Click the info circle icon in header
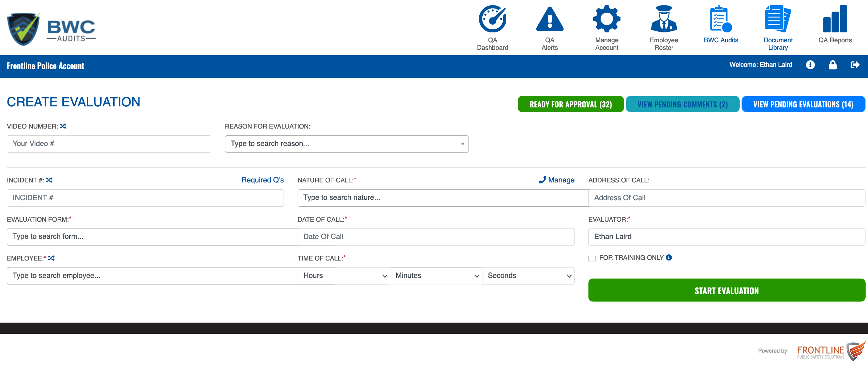Viewport: 868px width, 370px height. click(810, 65)
